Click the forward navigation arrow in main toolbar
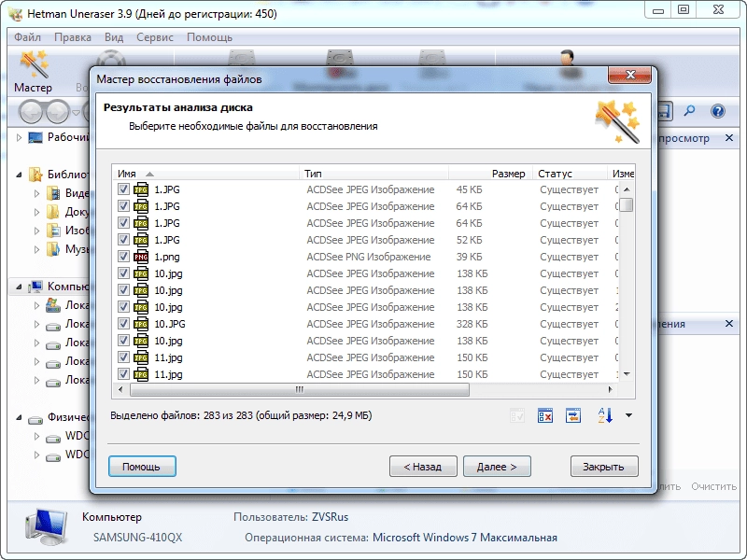Viewport: 747px width, 560px height. click(x=58, y=112)
